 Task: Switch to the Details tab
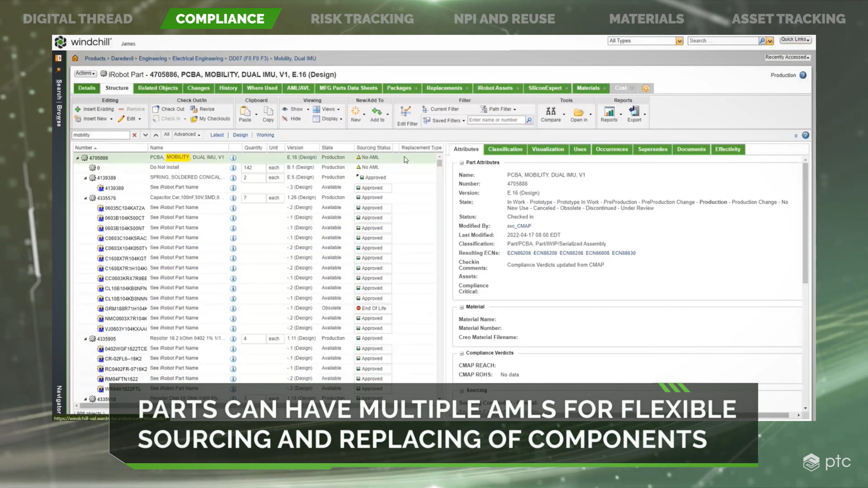point(87,88)
